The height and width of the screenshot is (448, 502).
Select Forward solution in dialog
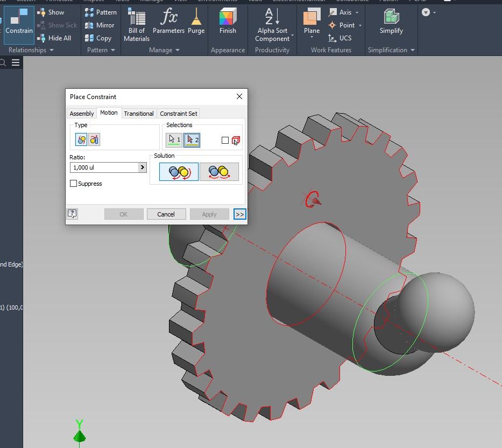pyautogui.click(x=179, y=172)
